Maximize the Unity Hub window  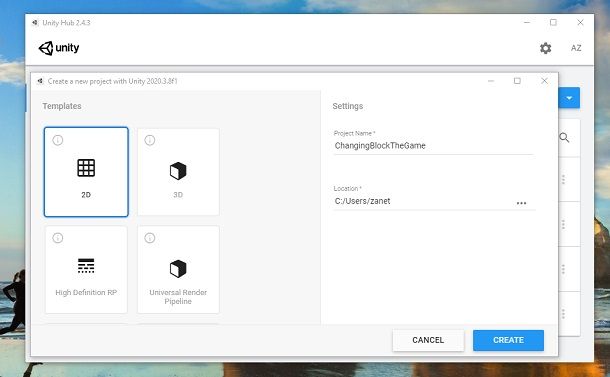coord(553,23)
